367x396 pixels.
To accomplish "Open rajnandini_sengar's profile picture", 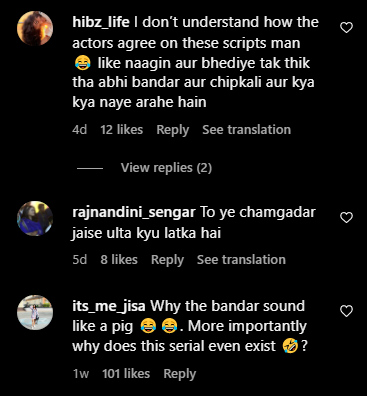I will click(x=35, y=218).
